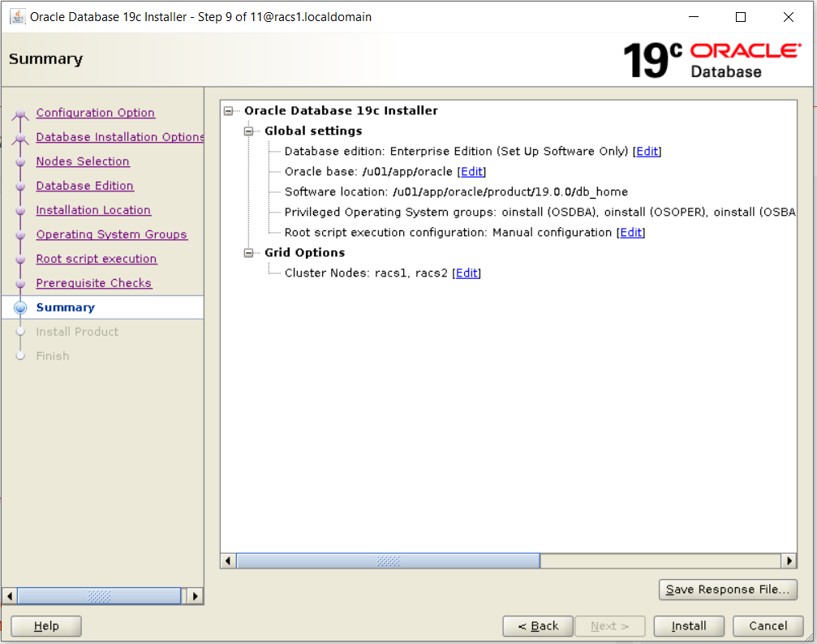Click the Operating System Groups step marker
Image resolution: width=817 pixels, height=644 pixels.
20,235
